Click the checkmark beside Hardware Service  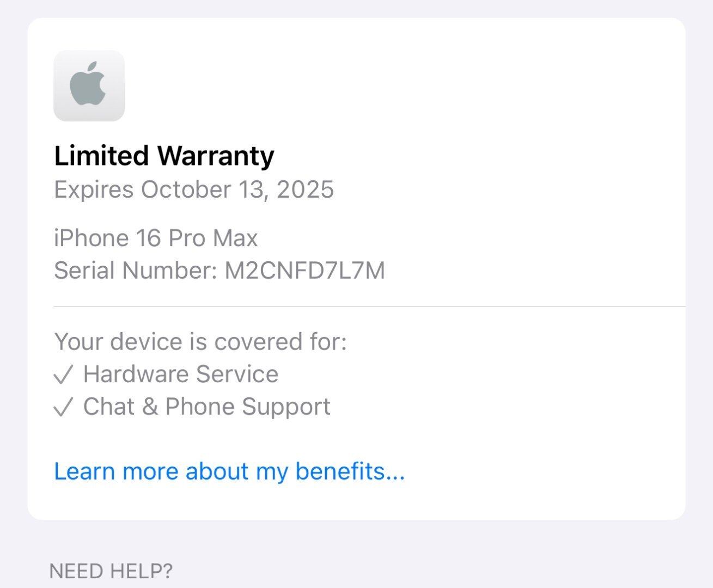63,375
